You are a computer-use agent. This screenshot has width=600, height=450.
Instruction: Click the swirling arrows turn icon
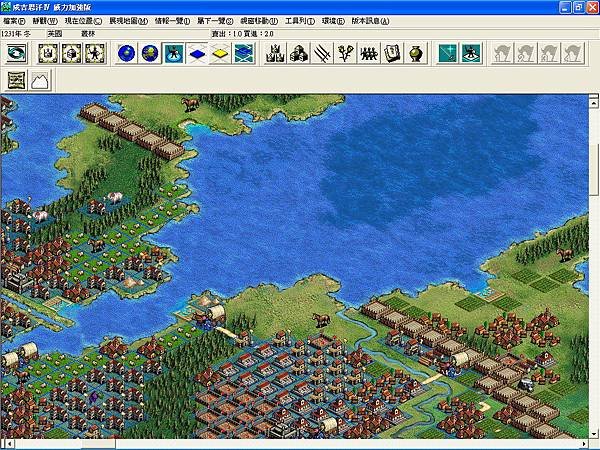(x=16, y=53)
